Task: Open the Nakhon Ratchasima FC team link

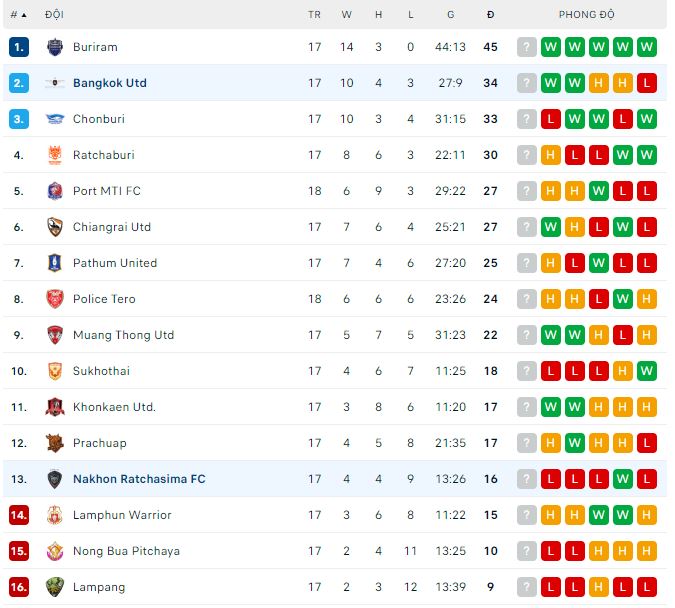Action: pos(139,479)
